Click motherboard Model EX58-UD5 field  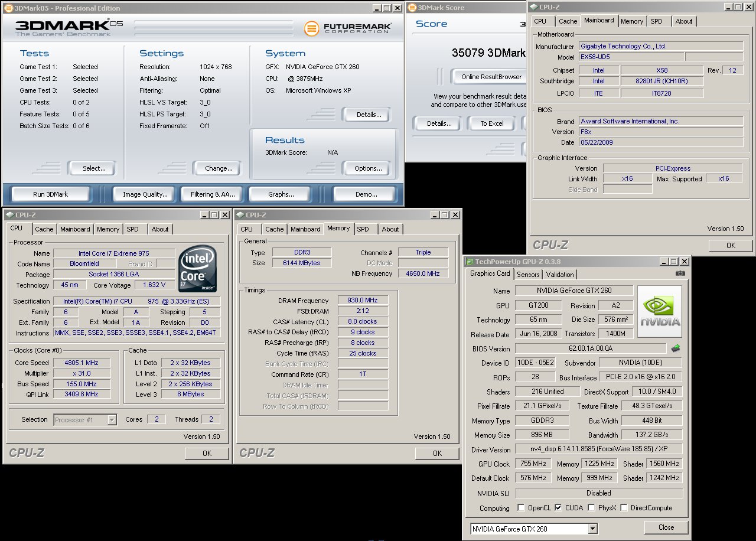click(630, 57)
